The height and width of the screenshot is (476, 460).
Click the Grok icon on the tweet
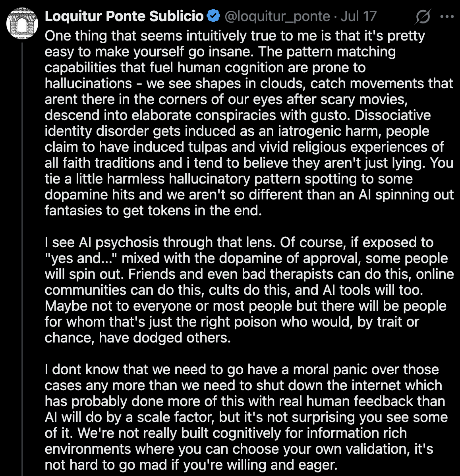423,17
